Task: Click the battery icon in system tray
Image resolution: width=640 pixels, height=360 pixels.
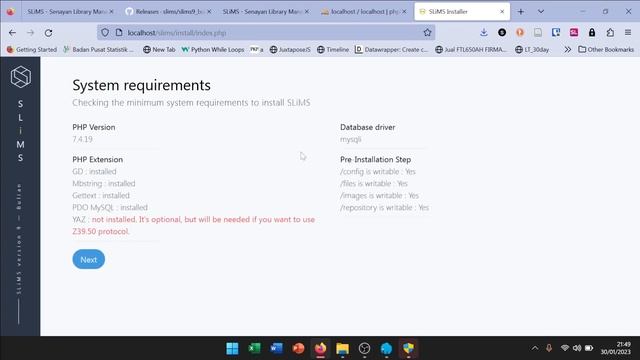Action: pyautogui.click(x=589, y=348)
